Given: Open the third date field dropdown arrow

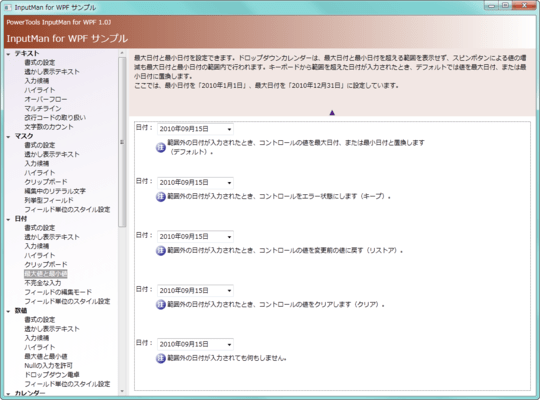Looking at the screenshot, I should (x=229, y=237).
